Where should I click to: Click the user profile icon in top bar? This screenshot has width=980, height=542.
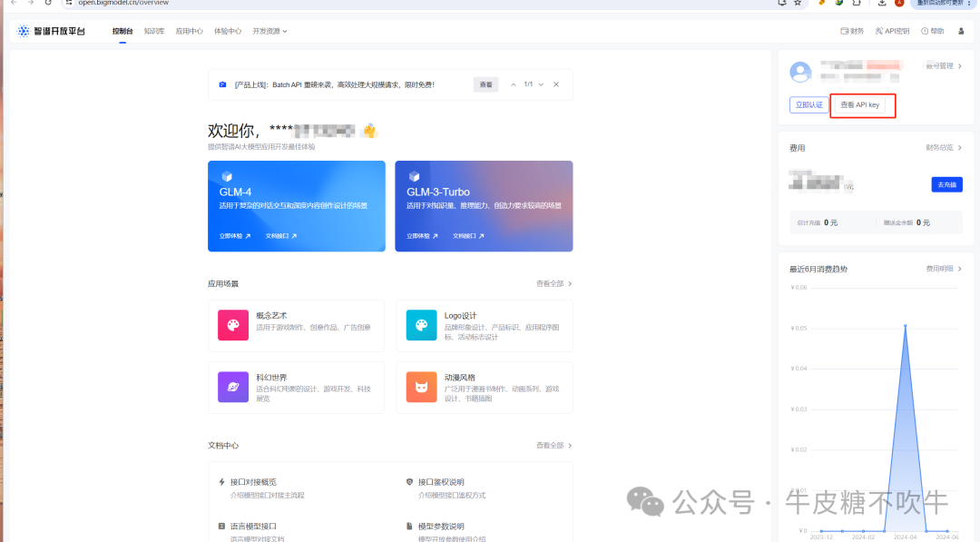point(961,31)
